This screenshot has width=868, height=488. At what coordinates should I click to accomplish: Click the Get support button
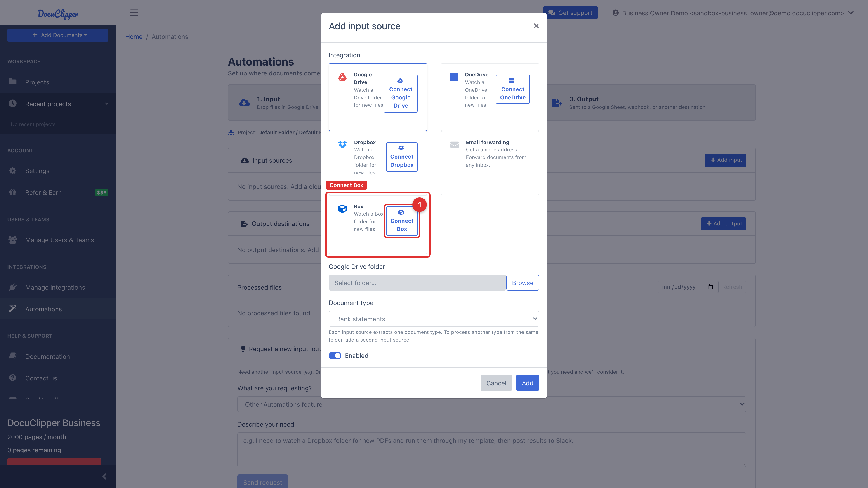click(x=570, y=13)
